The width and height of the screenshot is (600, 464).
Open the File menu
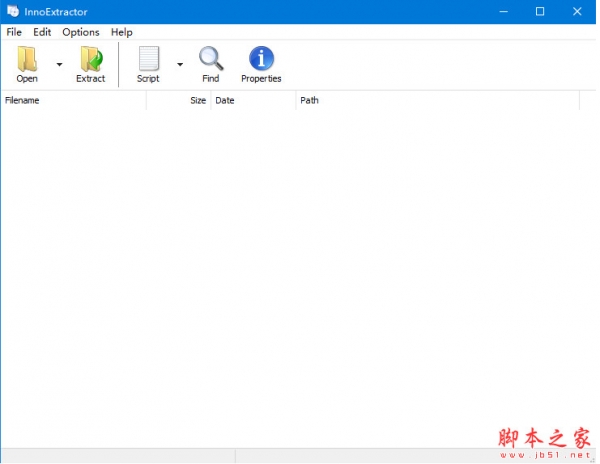pos(14,32)
